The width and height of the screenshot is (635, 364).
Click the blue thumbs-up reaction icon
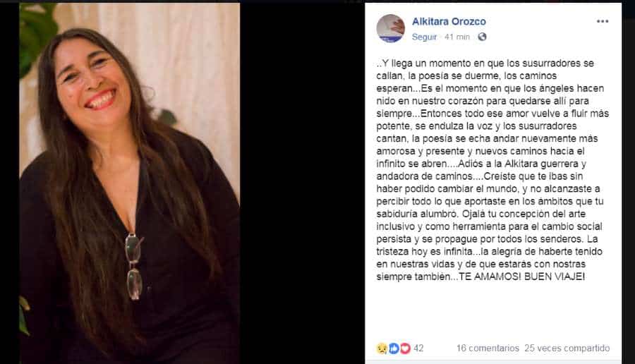coord(394,348)
